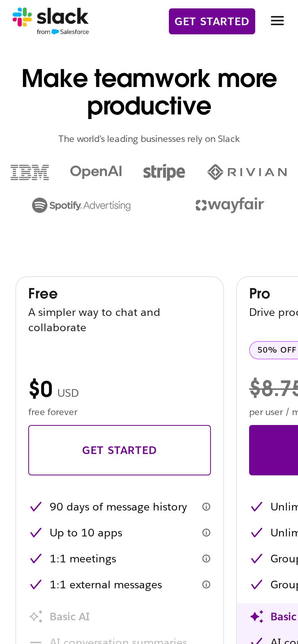Viewport: 298px width, 644px height.
Task: Show info icon for 1:1 meetings
Action: click(x=206, y=559)
